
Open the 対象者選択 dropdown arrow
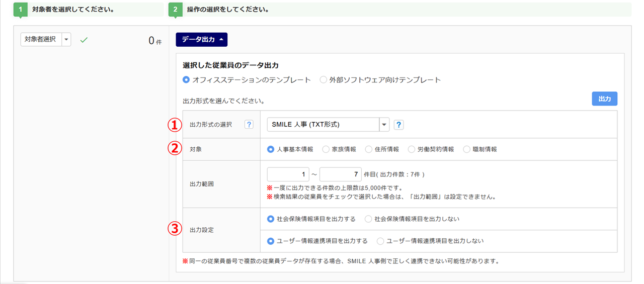click(66, 40)
